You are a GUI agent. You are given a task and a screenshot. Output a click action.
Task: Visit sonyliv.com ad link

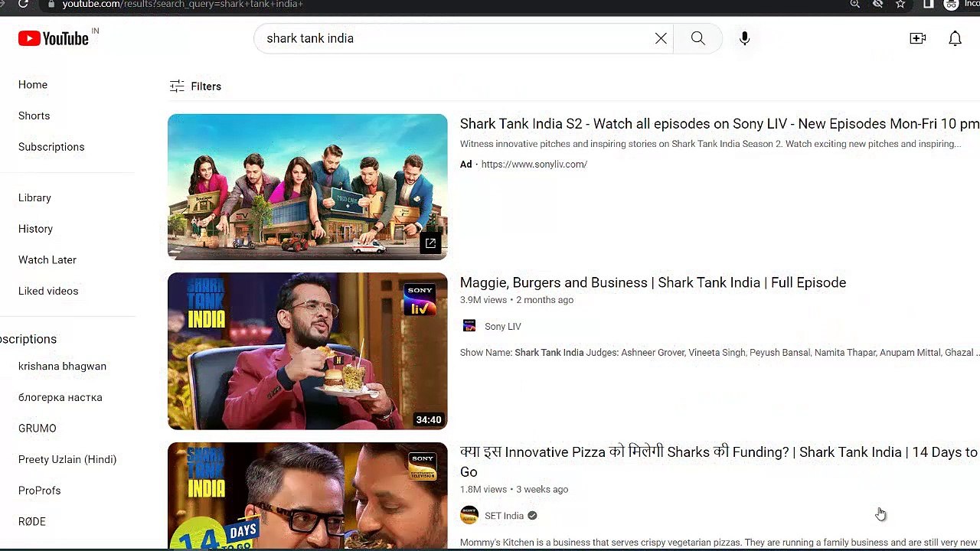click(x=534, y=165)
